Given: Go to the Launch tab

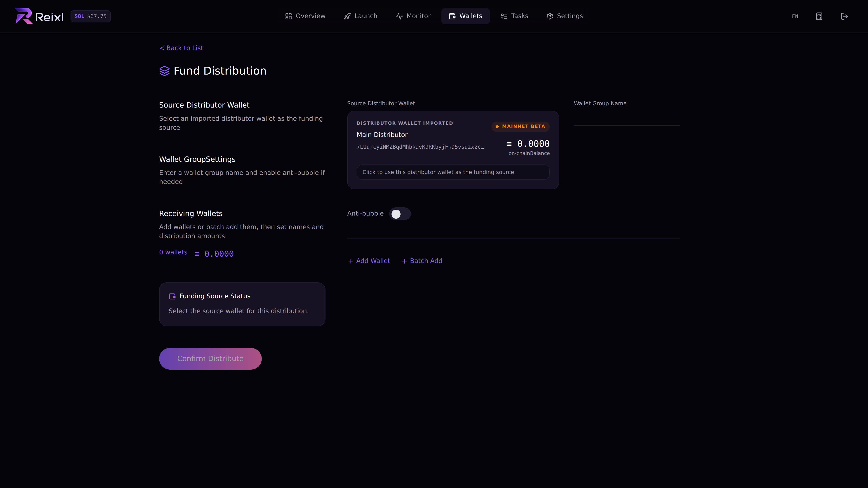Looking at the screenshot, I should pyautogui.click(x=361, y=16).
